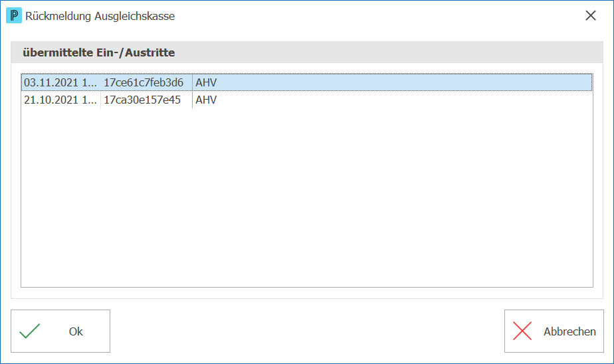The image size is (614, 364).
Task: Click the application logo icon in title bar
Action: click(14, 16)
